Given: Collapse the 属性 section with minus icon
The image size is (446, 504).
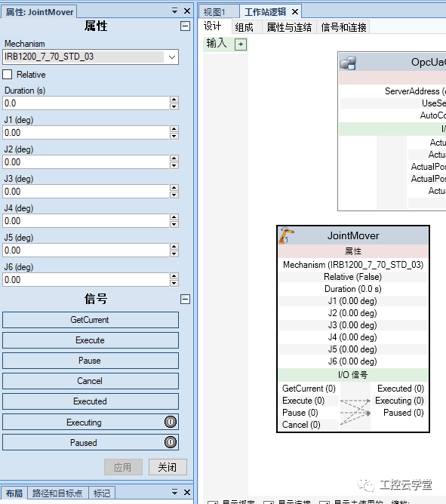Looking at the screenshot, I should pyautogui.click(x=185, y=26).
